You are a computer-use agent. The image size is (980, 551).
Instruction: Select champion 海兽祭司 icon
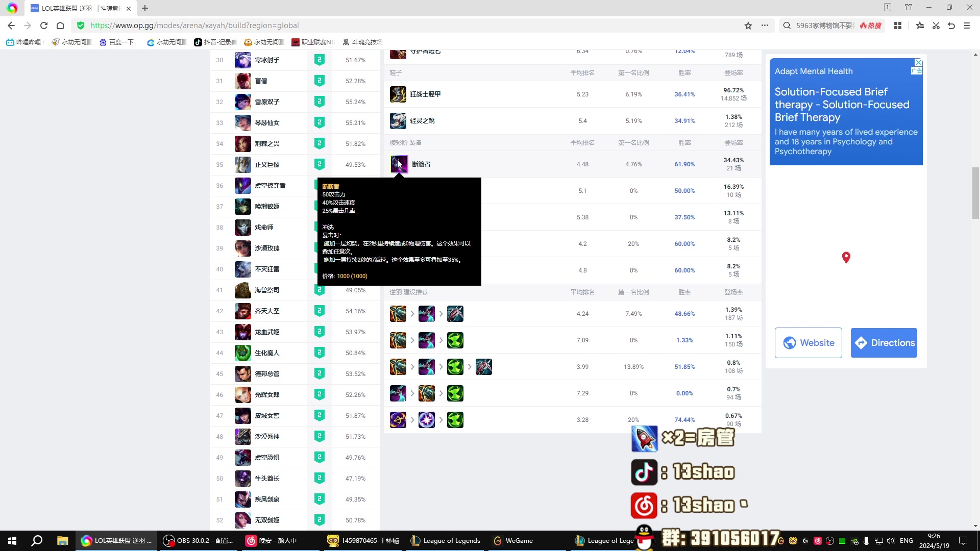(x=243, y=290)
